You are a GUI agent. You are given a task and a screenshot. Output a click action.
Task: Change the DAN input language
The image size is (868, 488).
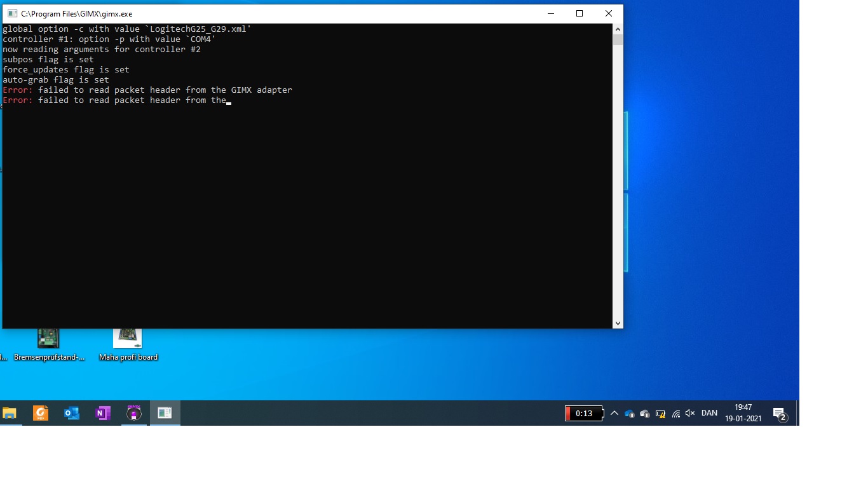click(x=709, y=413)
